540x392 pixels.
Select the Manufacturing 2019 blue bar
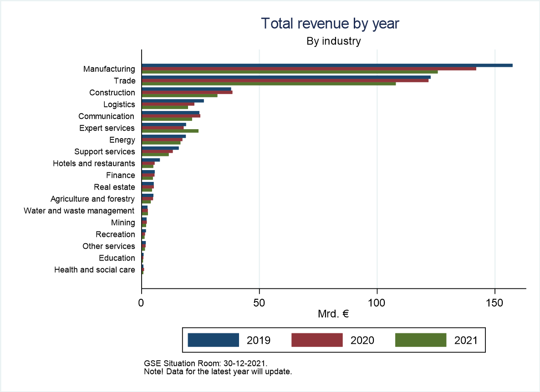[x=327, y=65]
